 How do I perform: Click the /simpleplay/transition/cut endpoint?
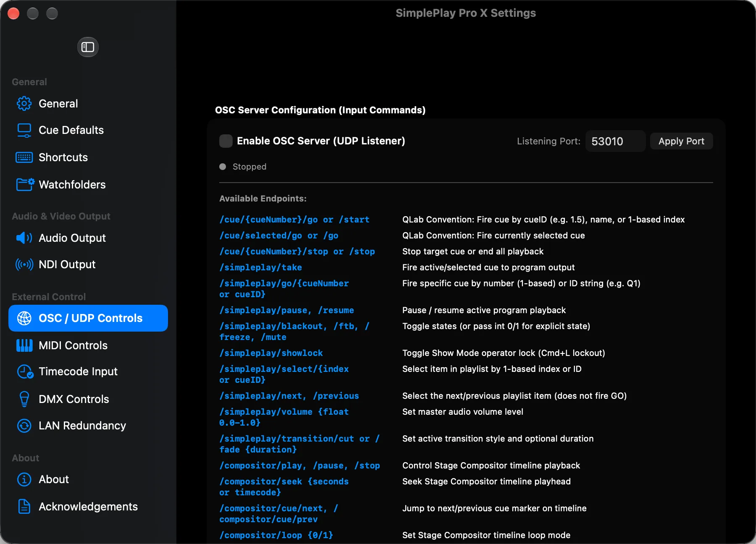tap(299, 444)
